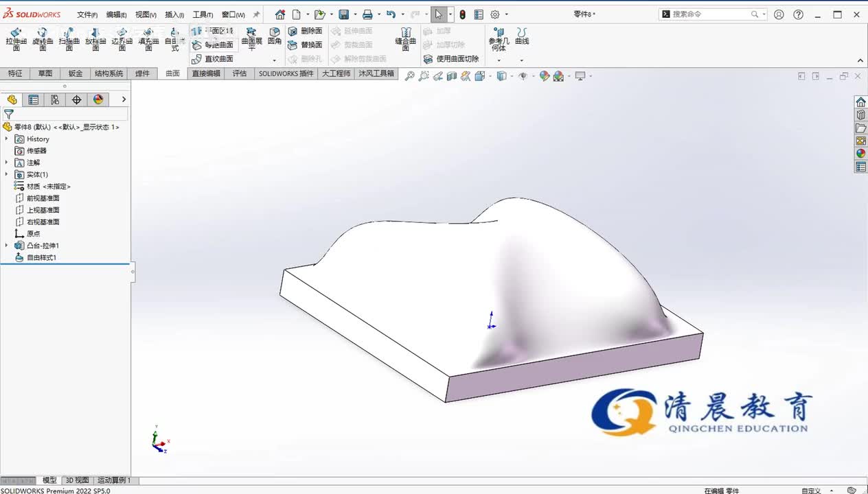Expand the History tree node

(7, 139)
